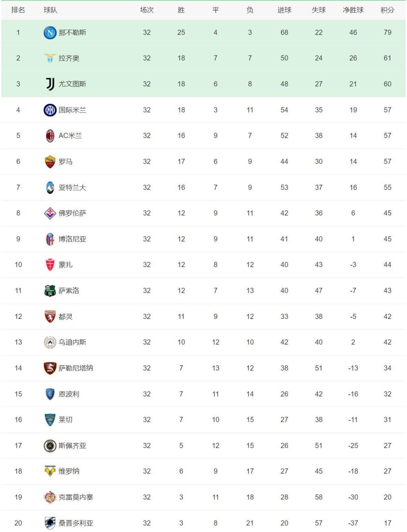Click the 排名 header cell
The image size is (407, 532).
(x=18, y=10)
